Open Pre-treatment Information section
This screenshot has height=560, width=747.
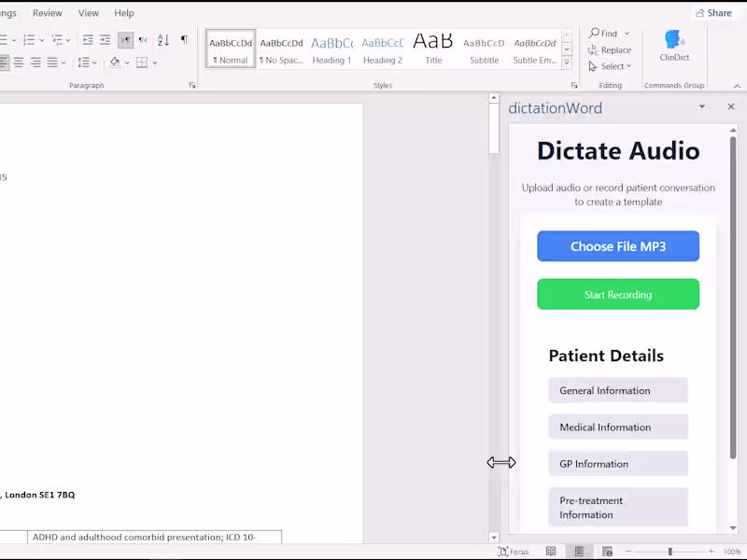coord(618,507)
